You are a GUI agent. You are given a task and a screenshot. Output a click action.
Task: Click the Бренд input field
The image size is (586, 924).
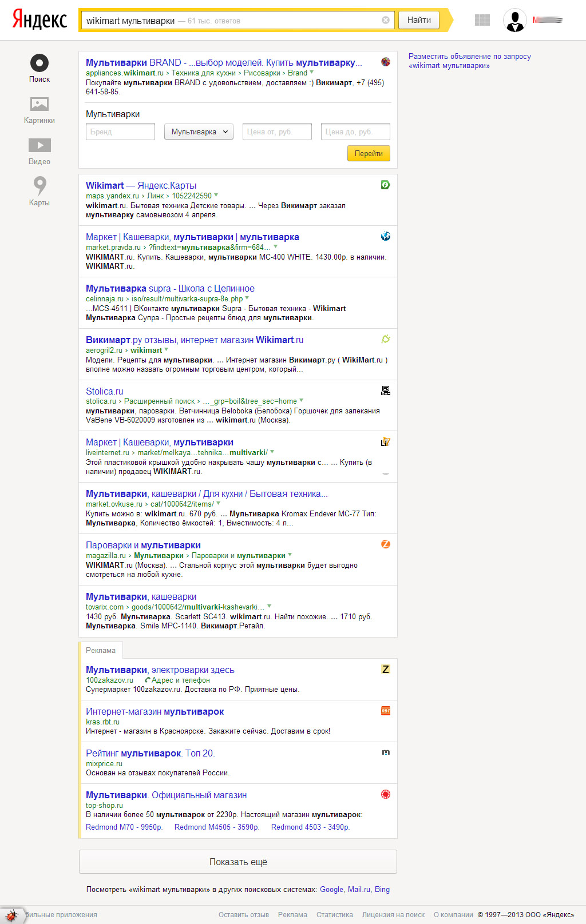(x=120, y=132)
